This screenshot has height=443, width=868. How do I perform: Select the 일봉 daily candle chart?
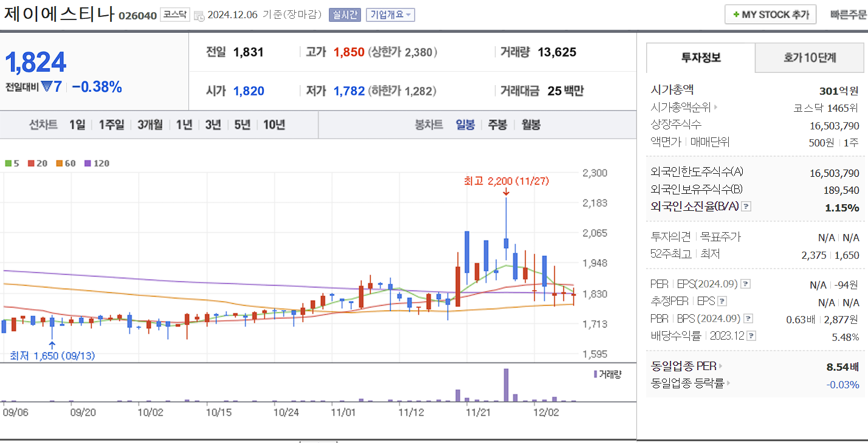466,125
